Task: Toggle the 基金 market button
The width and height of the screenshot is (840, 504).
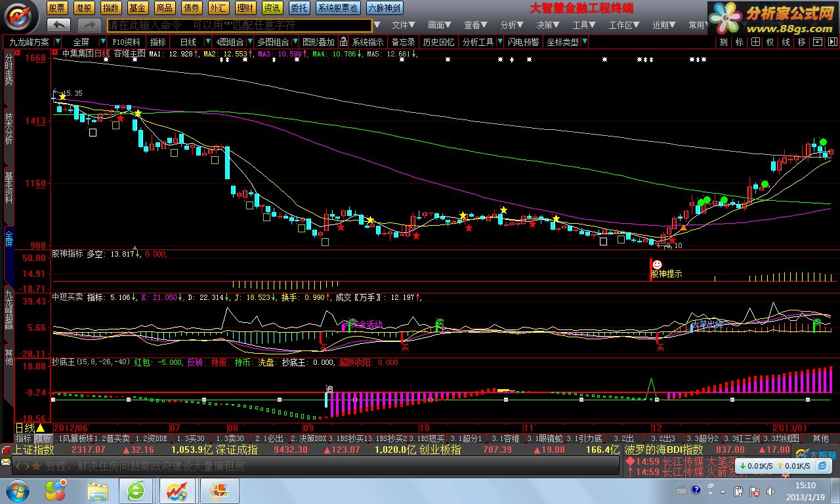Action: (x=138, y=8)
